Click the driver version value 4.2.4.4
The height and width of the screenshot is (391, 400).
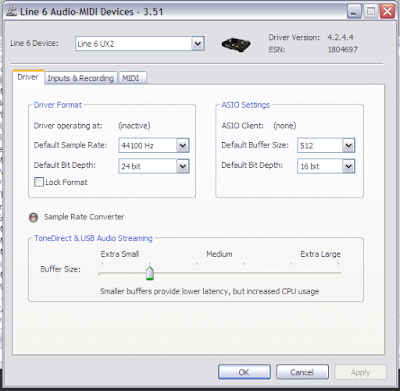coord(340,37)
